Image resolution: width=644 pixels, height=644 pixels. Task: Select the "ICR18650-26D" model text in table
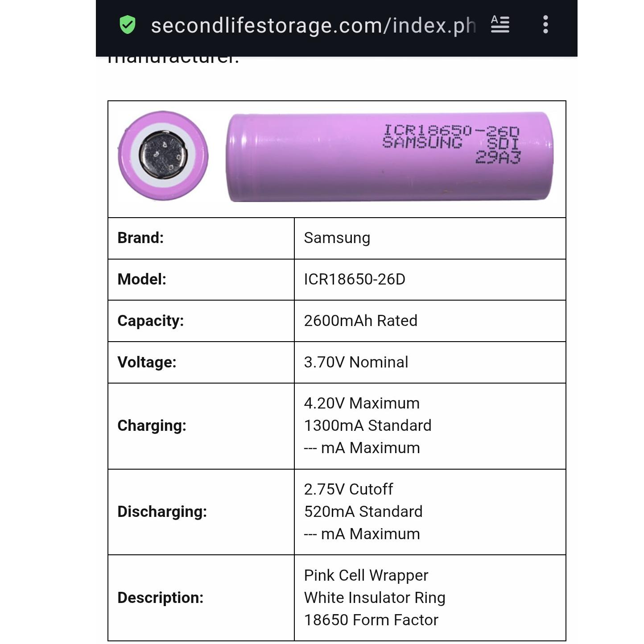(355, 279)
